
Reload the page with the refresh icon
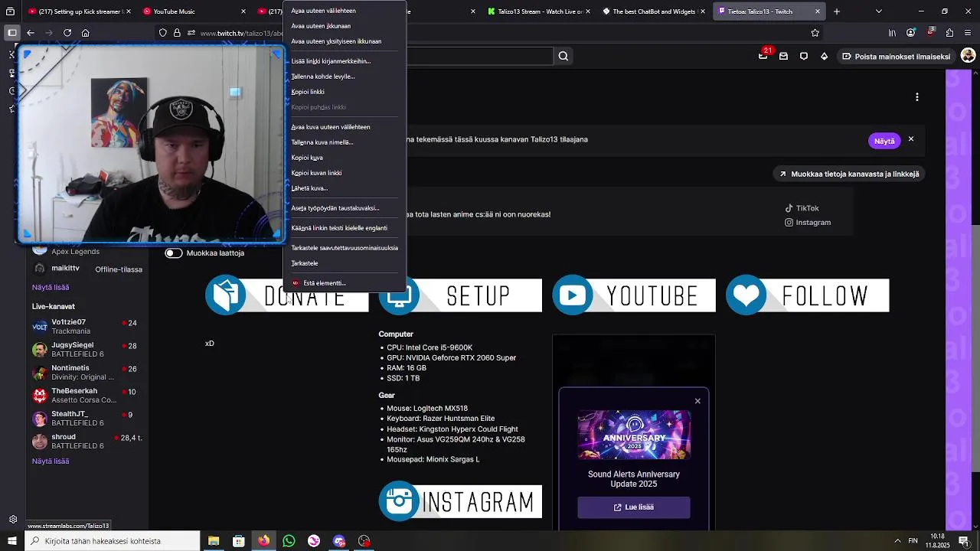click(67, 33)
